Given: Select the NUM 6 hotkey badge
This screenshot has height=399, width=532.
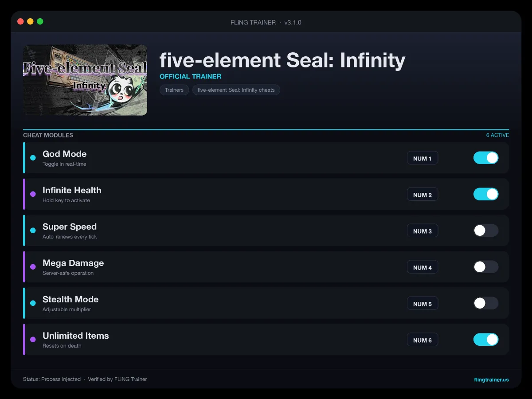Looking at the screenshot, I should point(422,340).
